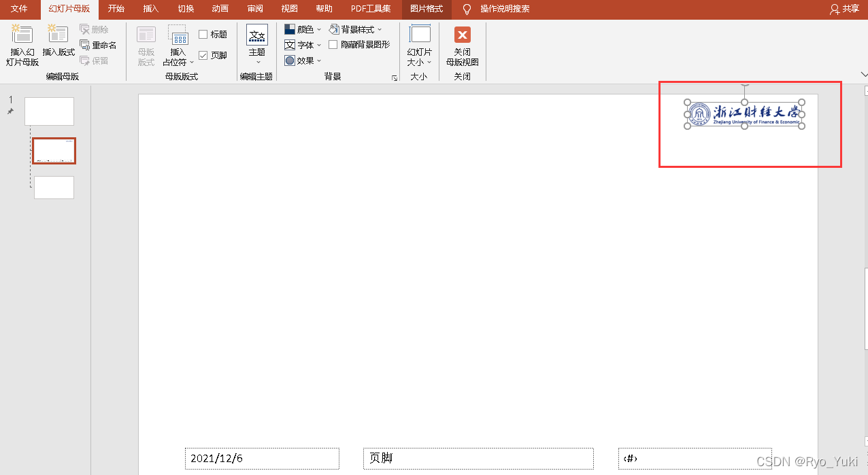Click the logo's top-right resize handle
868x475 pixels.
(x=802, y=103)
